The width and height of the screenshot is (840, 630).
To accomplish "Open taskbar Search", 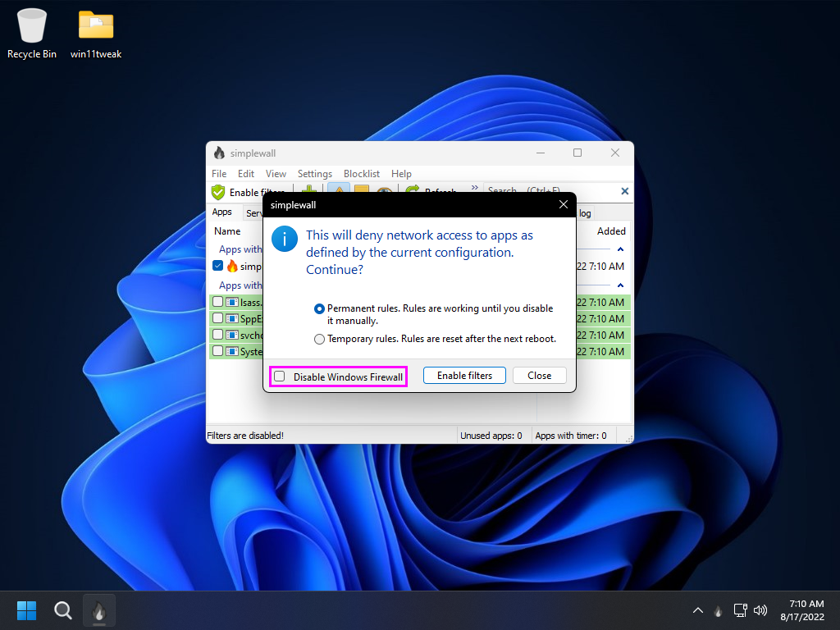I will (62, 610).
